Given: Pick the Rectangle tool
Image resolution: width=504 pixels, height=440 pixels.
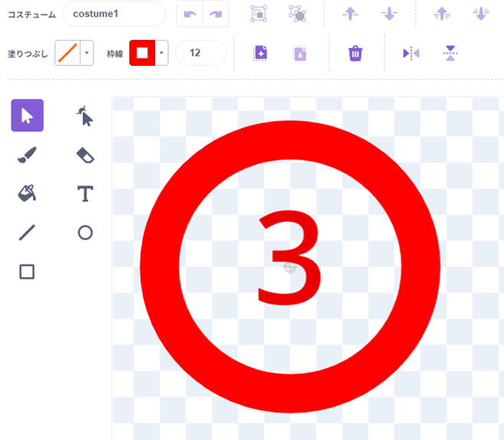Looking at the screenshot, I should coord(27,271).
